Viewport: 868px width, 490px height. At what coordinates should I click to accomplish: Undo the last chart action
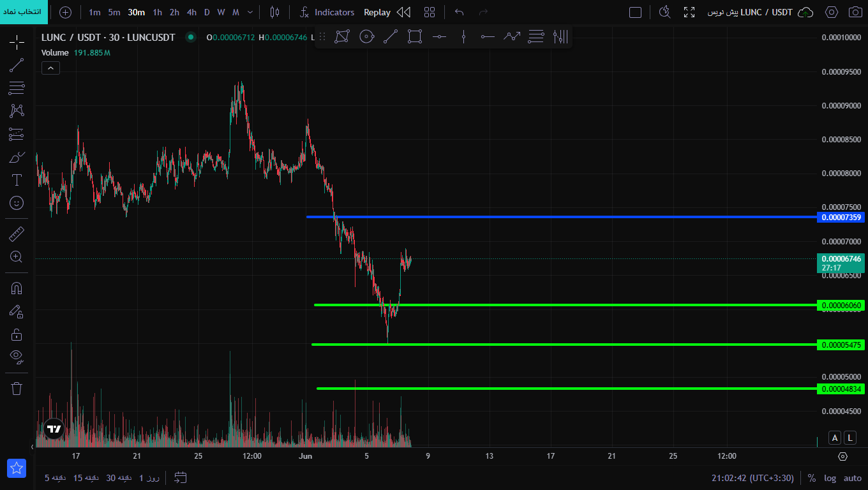click(x=459, y=12)
